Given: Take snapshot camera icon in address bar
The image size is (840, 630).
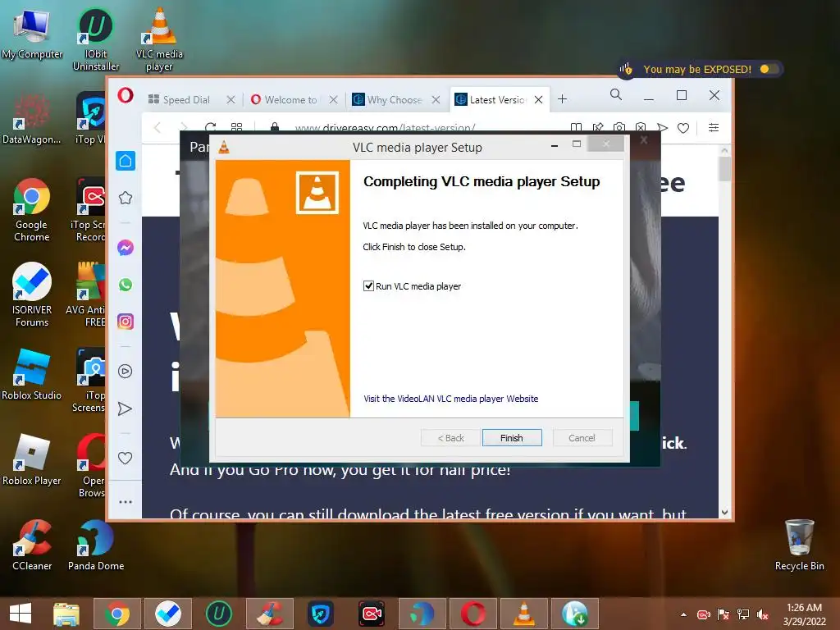Looking at the screenshot, I should tap(619, 127).
